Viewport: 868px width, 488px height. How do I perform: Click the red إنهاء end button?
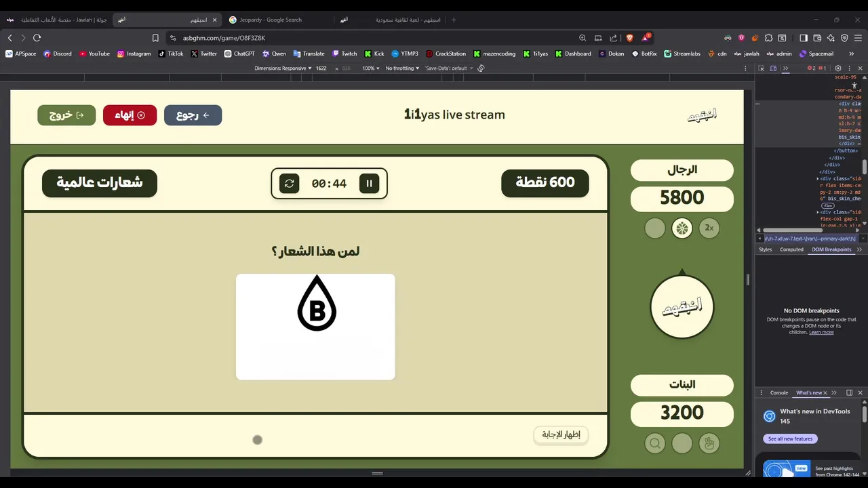[x=130, y=115]
